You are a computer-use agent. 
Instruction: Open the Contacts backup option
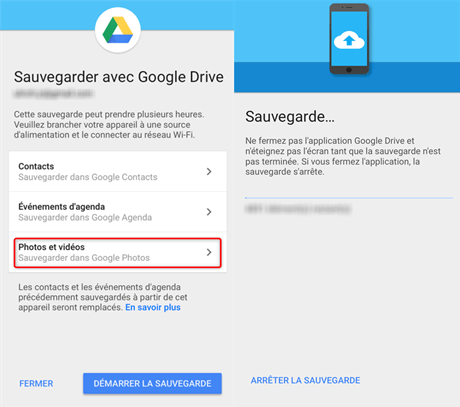(x=118, y=171)
